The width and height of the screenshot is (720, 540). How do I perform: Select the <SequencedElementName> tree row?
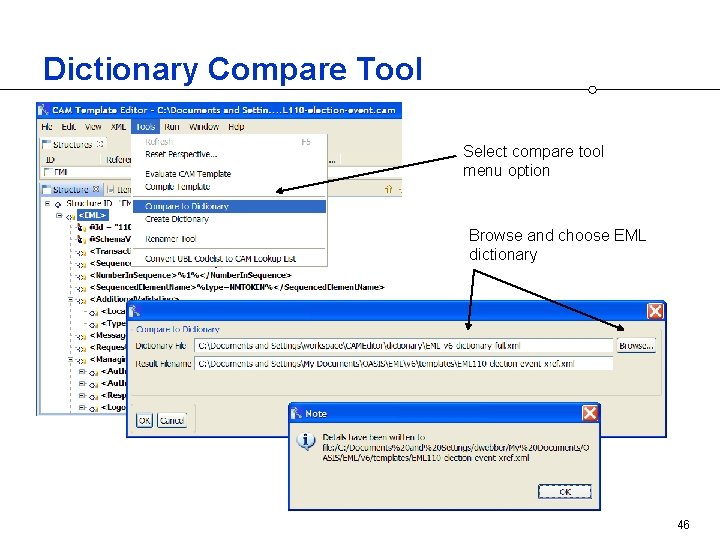[237, 287]
